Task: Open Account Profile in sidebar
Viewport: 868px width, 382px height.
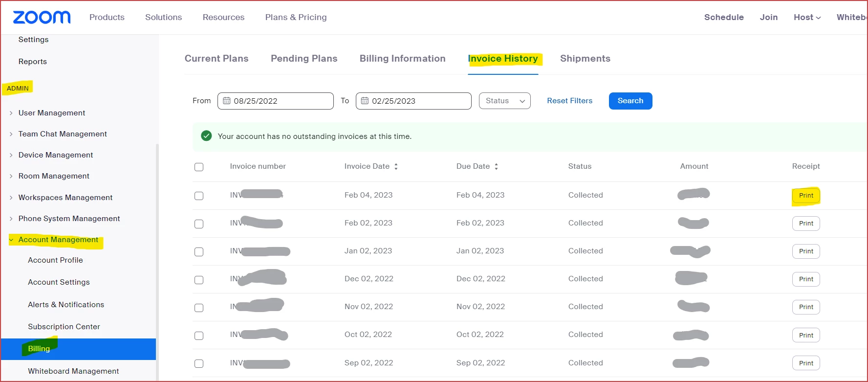Action: point(55,260)
